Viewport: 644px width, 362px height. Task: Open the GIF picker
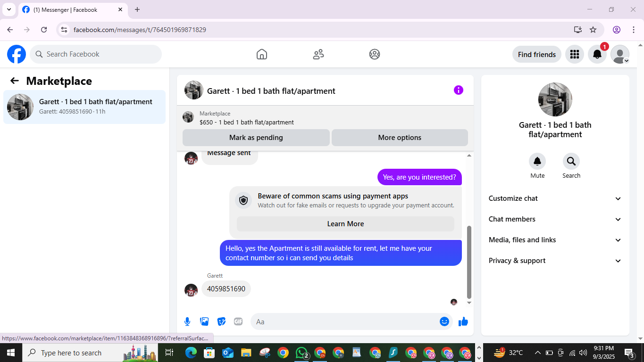(238, 321)
